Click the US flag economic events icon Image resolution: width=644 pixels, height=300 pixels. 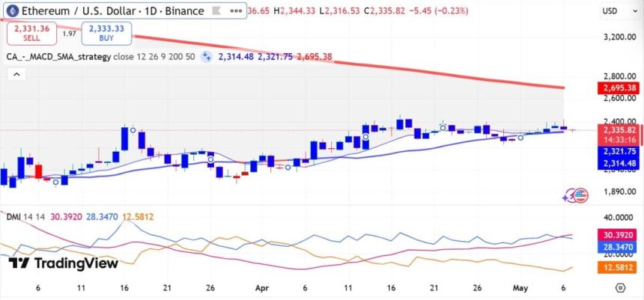580,196
